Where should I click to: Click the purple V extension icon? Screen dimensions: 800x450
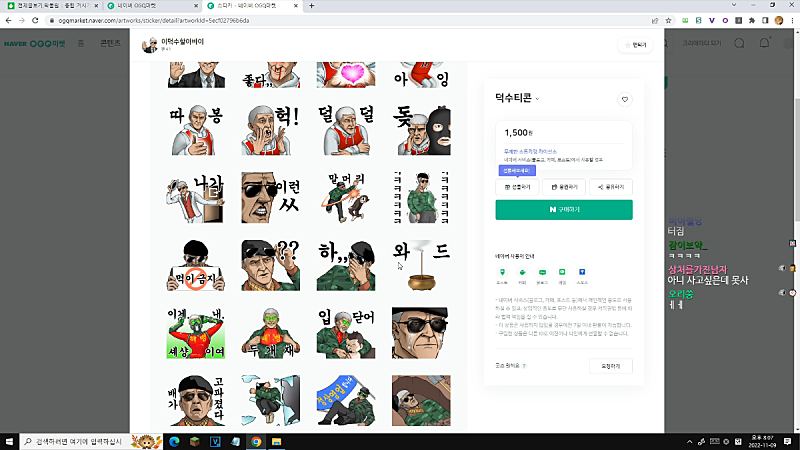point(711,20)
